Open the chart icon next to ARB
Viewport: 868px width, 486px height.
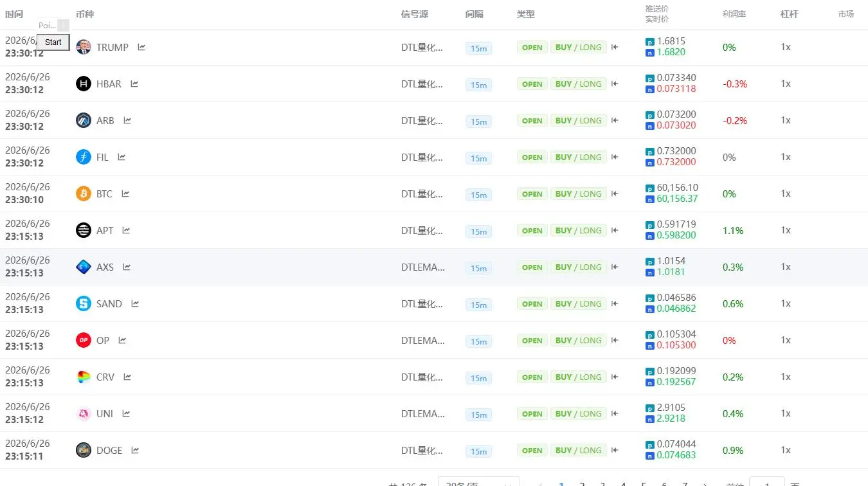(x=127, y=120)
